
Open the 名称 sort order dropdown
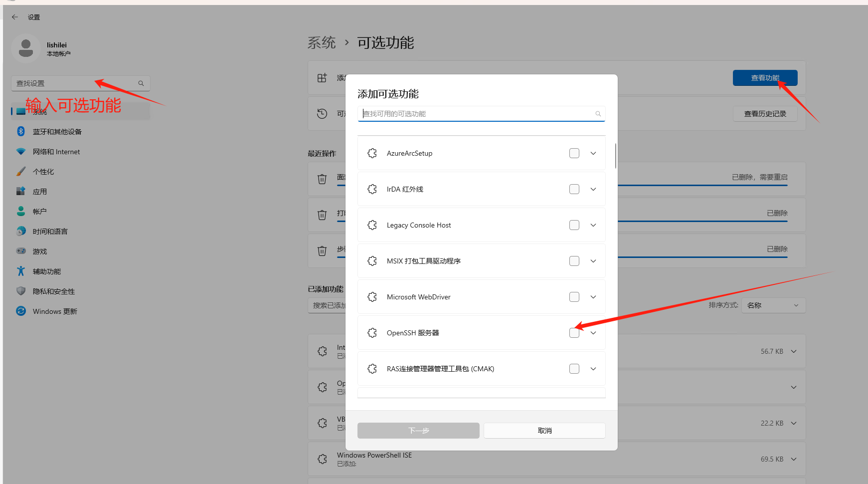tap(773, 305)
